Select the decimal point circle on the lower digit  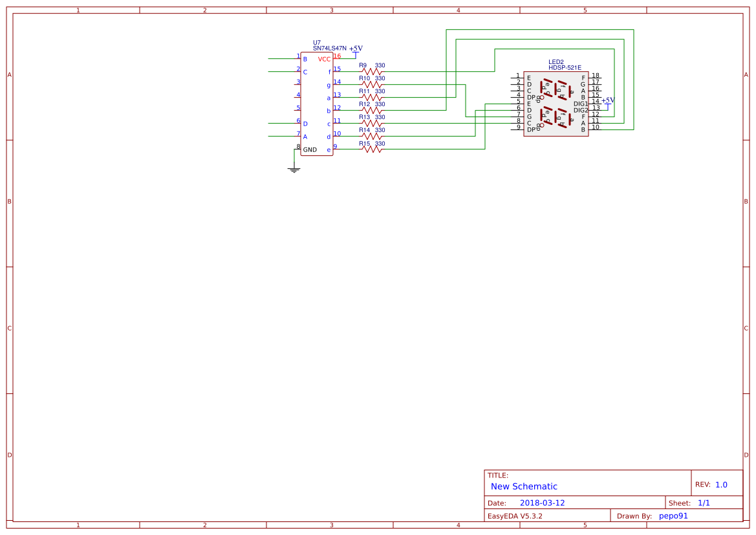(542, 126)
